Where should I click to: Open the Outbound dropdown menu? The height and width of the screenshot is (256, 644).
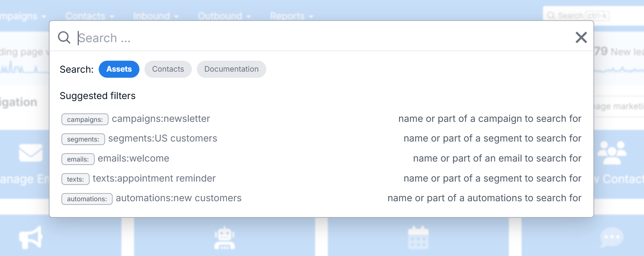(x=224, y=16)
